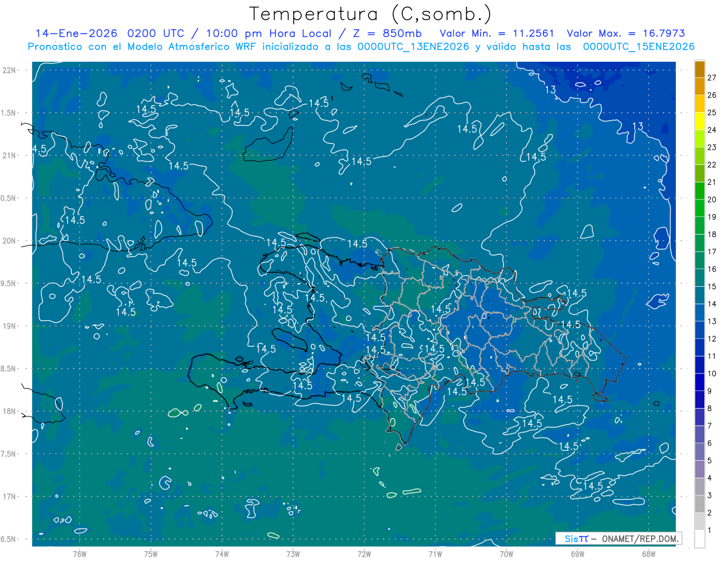Click the "21N" latitude label
This screenshot has width=728, height=562.
tap(9, 155)
